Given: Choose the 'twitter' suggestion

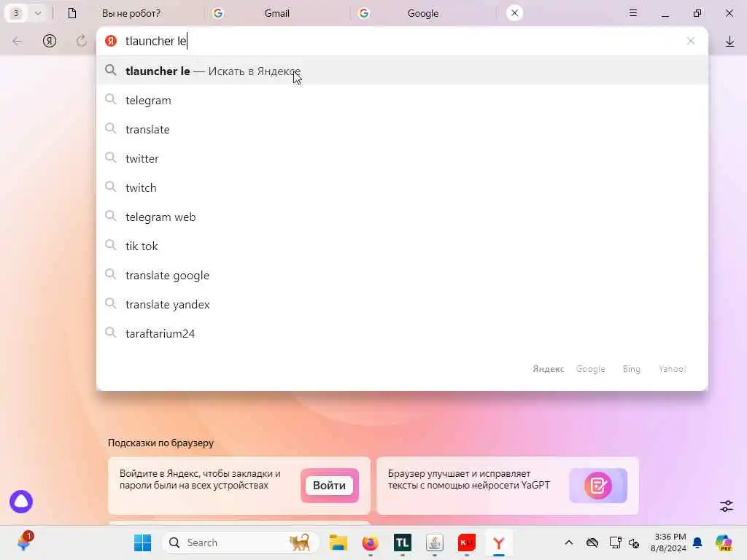Looking at the screenshot, I should tap(402, 158).
